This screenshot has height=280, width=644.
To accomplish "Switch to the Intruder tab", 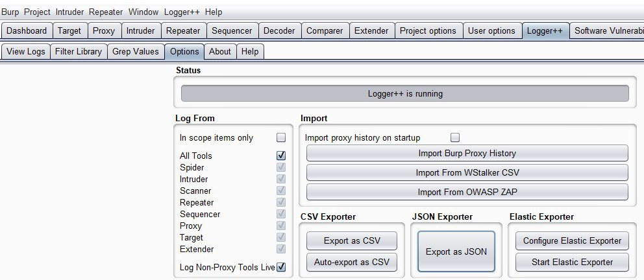I will (x=140, y=30).
